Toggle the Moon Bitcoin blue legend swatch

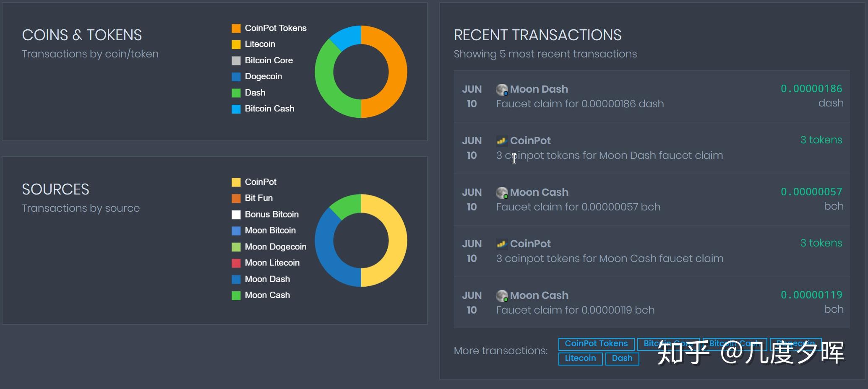[x=236, y=231]
